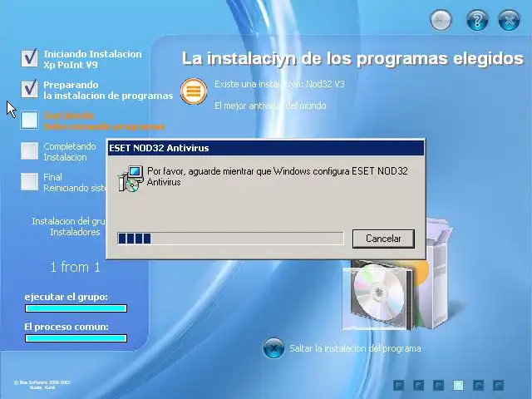Click the La instalaciyn de los programas elegidos heading
This screenshot has height=399, width=532.
click(x=352, y=59)
